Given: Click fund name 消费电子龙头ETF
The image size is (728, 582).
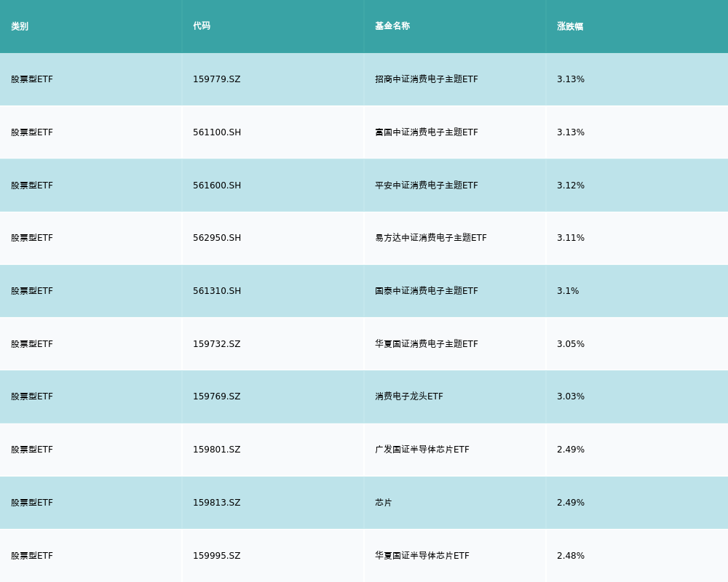Looking at the screenshot, I should (409, 396).
